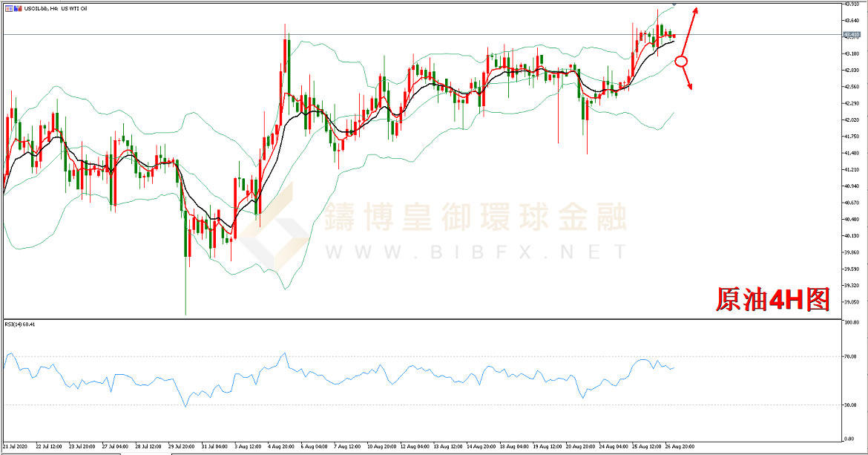Click the 43.910 level on price scale
Image resolution: width=868 pixels, height=455 pixels.
[x=851, y=4]
